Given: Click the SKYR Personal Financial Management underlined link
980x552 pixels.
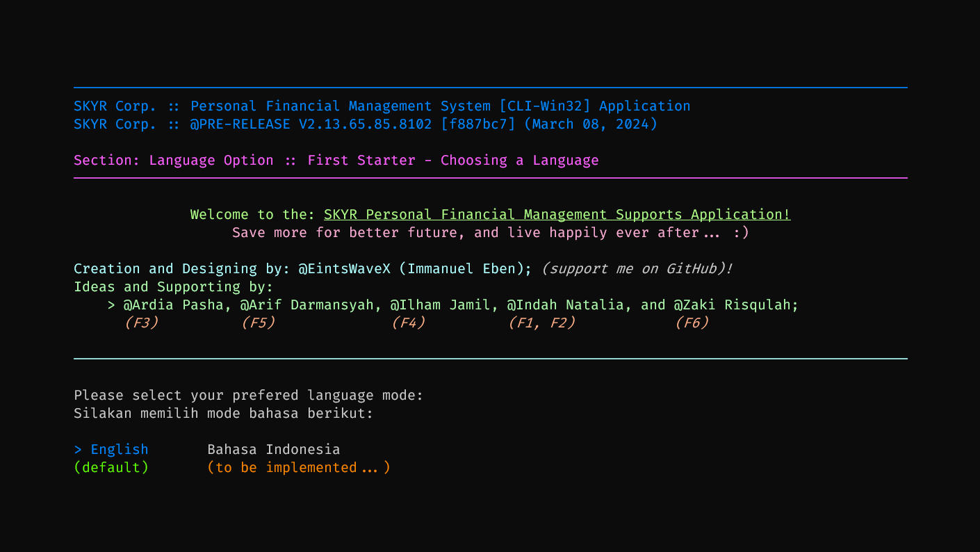Looking at the screenshot, I should 557,215.
